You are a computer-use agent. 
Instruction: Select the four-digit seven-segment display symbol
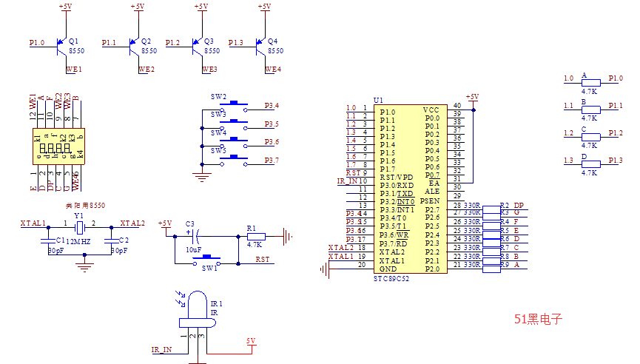pos(58,146)
